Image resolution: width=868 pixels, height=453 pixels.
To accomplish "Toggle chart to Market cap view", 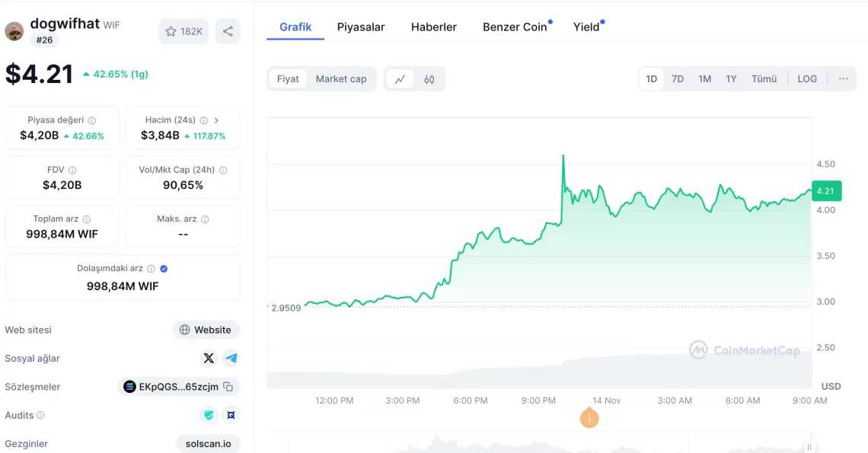I will click(341, 79).
